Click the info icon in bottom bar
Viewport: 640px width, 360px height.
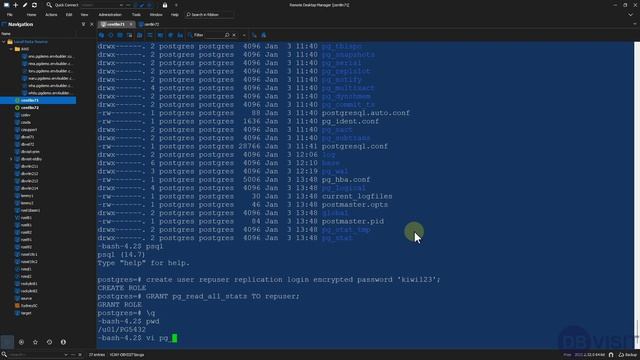click(x=63, y=342)
